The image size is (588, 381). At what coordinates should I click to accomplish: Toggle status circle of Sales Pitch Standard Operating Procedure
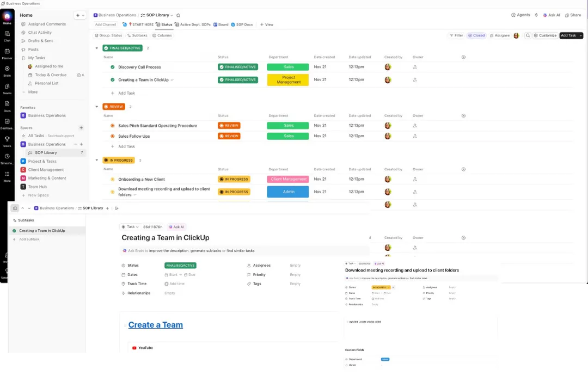tap(113, 126)
